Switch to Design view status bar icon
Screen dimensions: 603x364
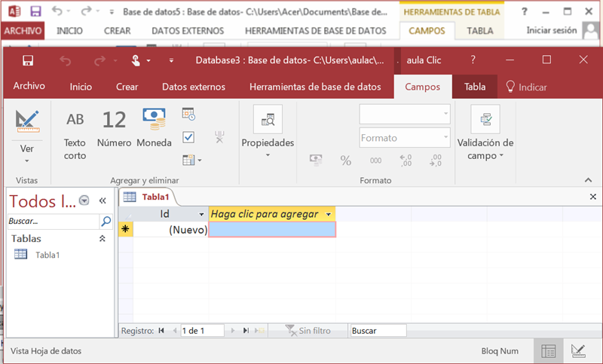[578, 350]
